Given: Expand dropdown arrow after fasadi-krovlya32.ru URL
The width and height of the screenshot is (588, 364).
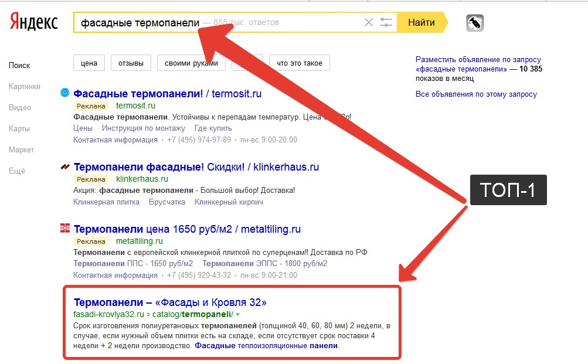Looking at the screenshot, I should [238, 315].
